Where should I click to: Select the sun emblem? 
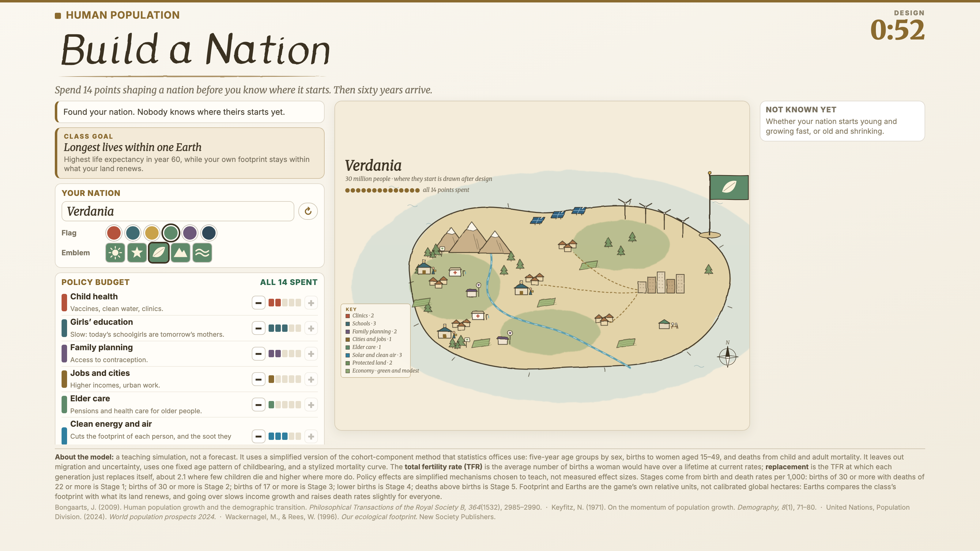115,253
